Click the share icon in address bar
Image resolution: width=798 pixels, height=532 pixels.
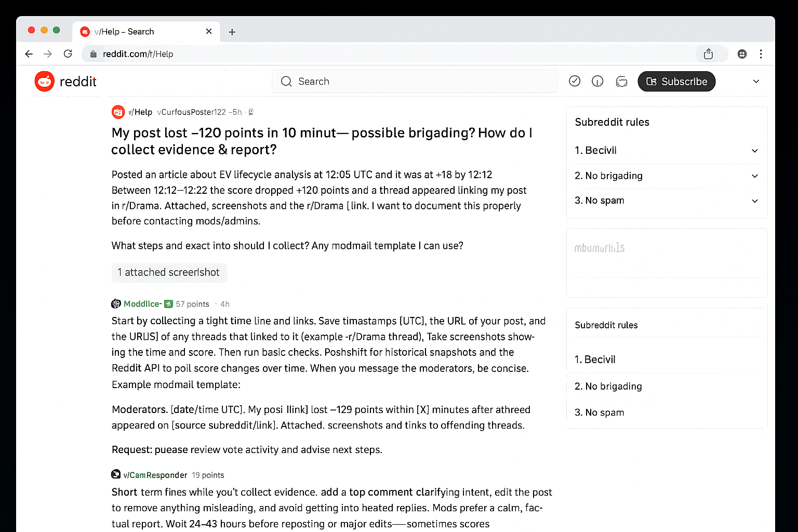[x=708, y=54]
